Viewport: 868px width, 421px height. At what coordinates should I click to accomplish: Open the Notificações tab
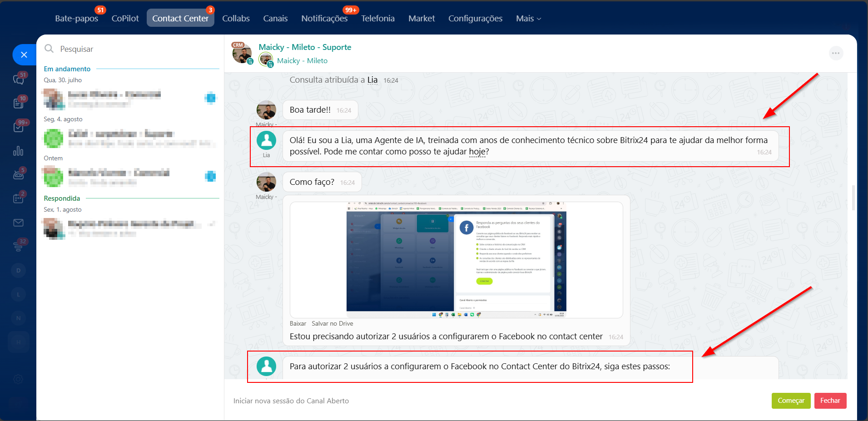coord(324,19)
